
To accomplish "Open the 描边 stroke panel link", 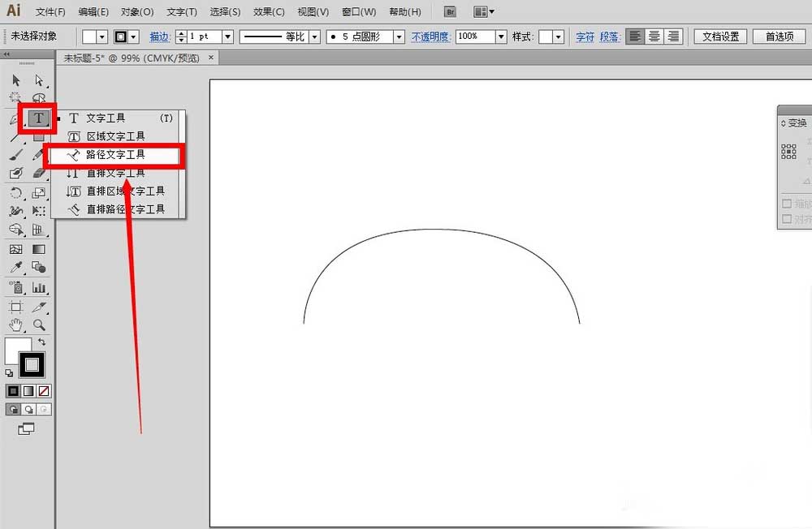I will tap(160, 37).
